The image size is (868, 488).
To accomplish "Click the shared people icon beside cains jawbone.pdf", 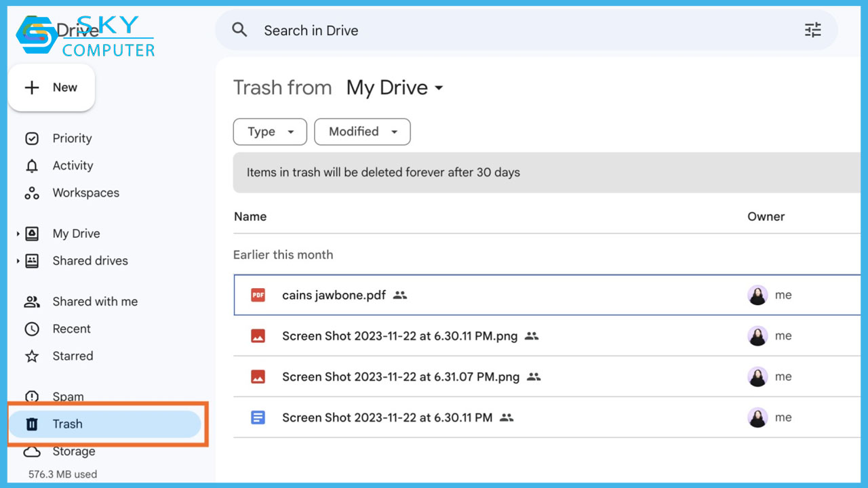I will click(x=400, y=296).
